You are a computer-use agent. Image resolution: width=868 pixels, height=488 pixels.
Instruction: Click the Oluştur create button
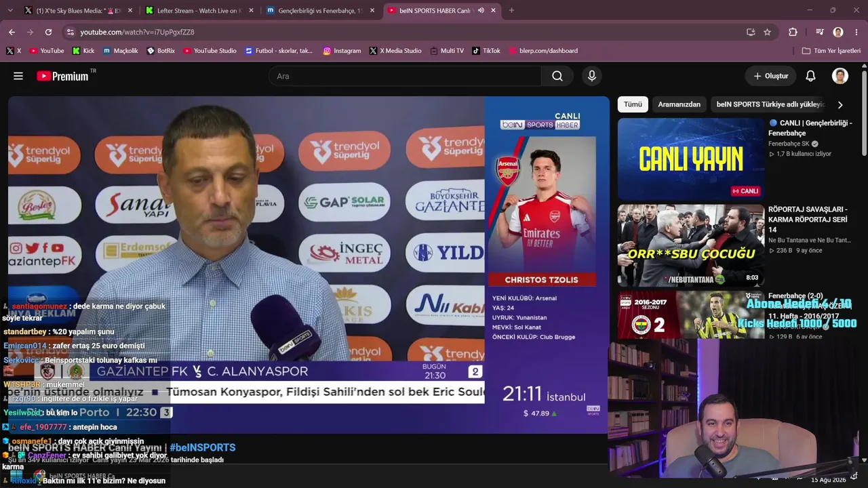771,76
